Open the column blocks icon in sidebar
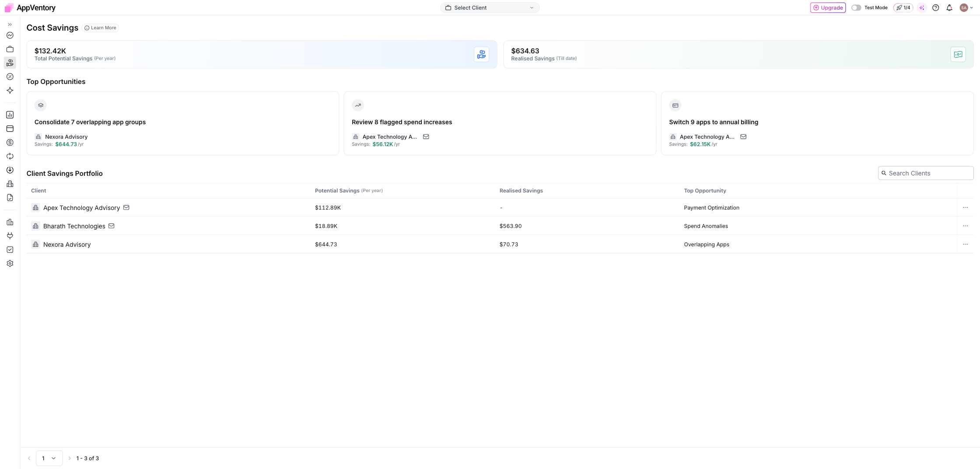 tap(10, 222)
